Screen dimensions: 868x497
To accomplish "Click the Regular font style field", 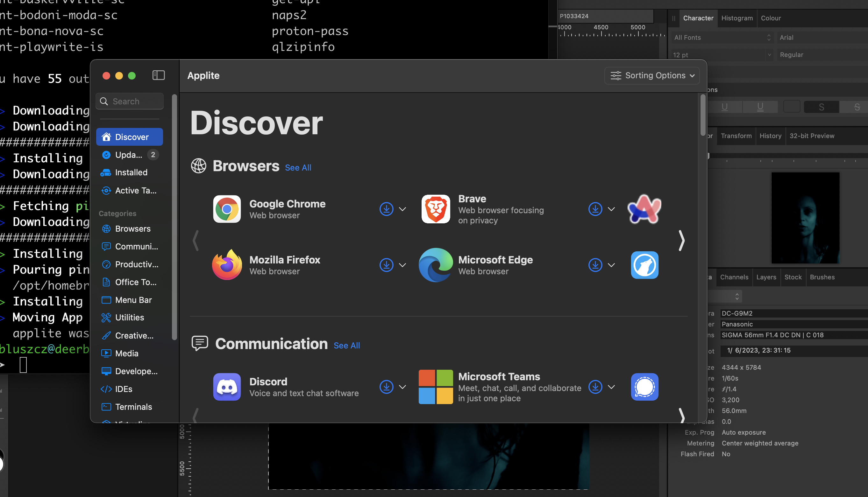I will pyautogui.click(x=822, y=55).
